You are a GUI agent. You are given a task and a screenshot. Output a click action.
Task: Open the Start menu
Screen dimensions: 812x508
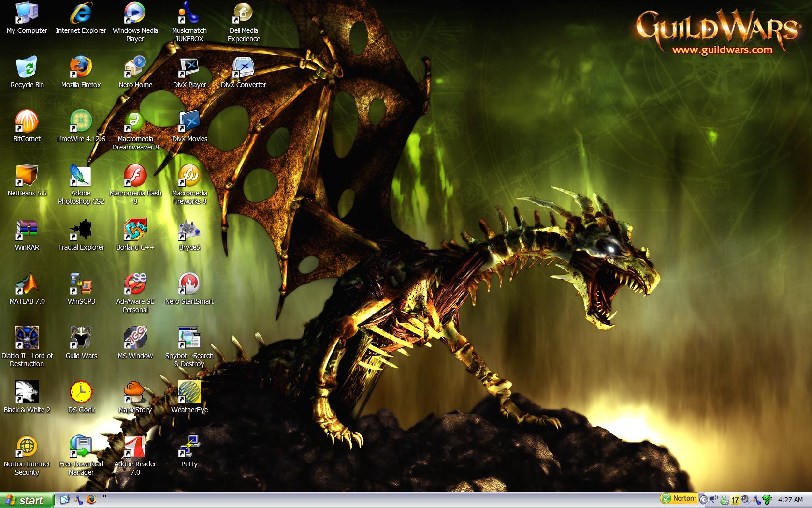(27, 500)
